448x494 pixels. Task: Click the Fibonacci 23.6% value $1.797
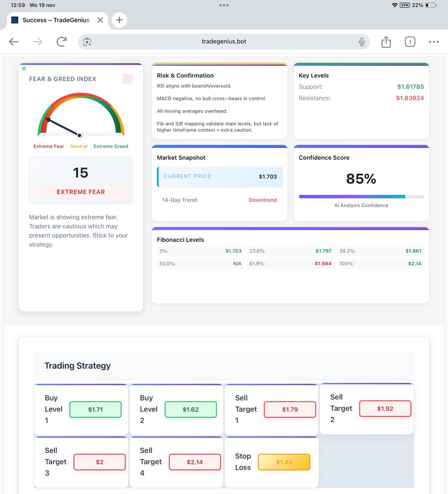coord(323,251)
